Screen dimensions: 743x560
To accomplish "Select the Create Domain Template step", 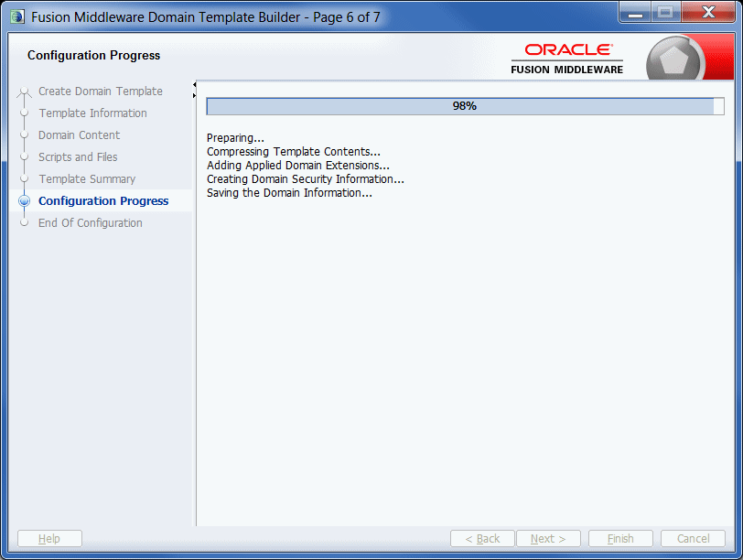I will 101,91.
